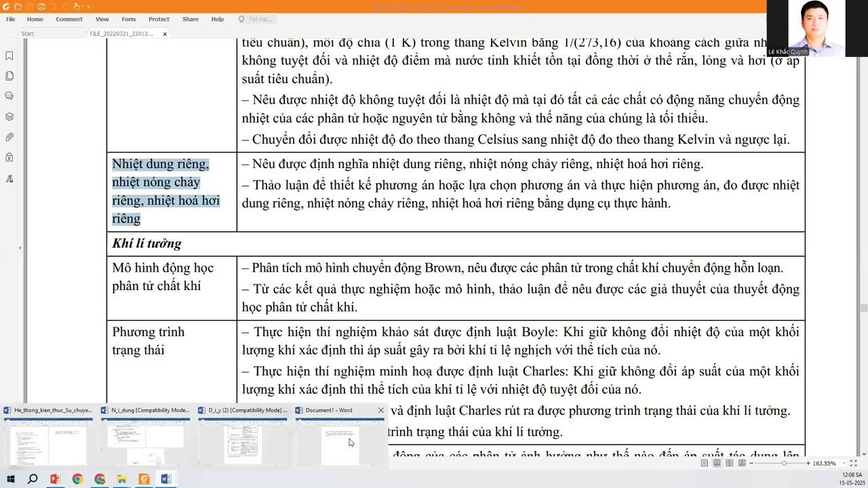Screen dimensions: 868x488
Task: Switch to facing pages view mode
Action: [729, 463]
